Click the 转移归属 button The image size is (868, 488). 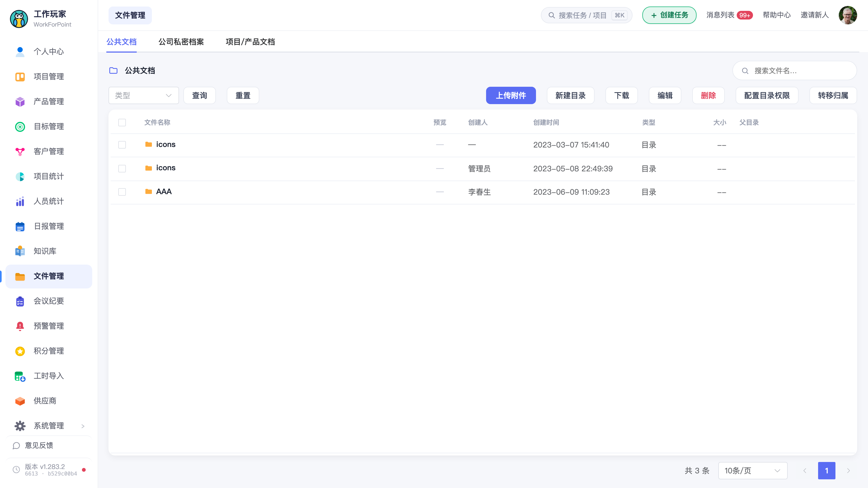(833, 95)
